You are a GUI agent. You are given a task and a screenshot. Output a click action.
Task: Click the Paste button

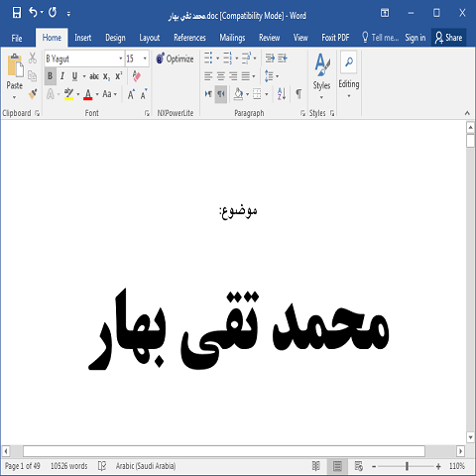pyautogui.click(x=15, y=71)
